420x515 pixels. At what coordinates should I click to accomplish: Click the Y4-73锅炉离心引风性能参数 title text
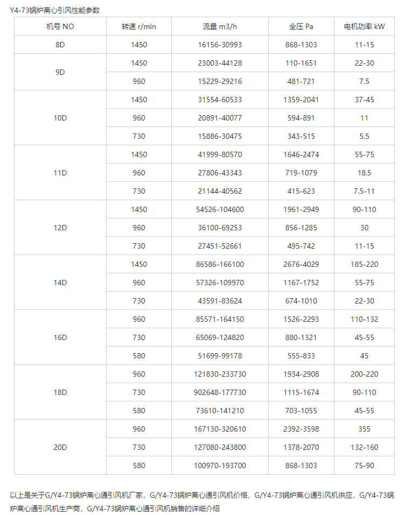[54, 10]
